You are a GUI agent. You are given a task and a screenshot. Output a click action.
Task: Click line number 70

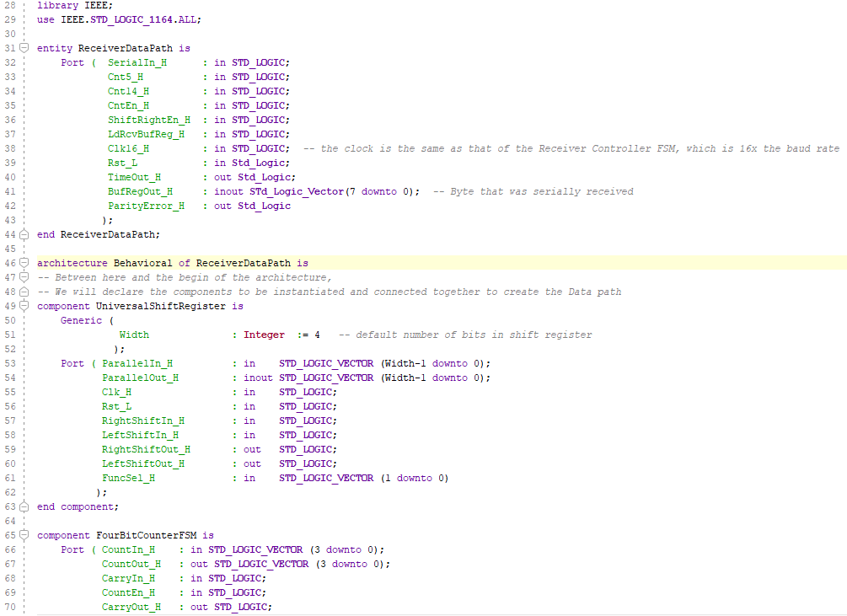click(9, 606)
